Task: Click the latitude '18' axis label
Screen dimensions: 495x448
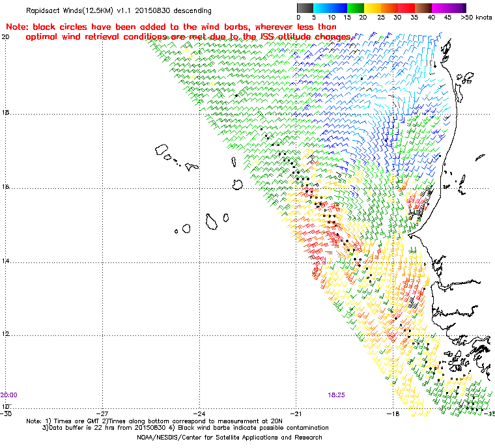Action: tap(6, 113)
